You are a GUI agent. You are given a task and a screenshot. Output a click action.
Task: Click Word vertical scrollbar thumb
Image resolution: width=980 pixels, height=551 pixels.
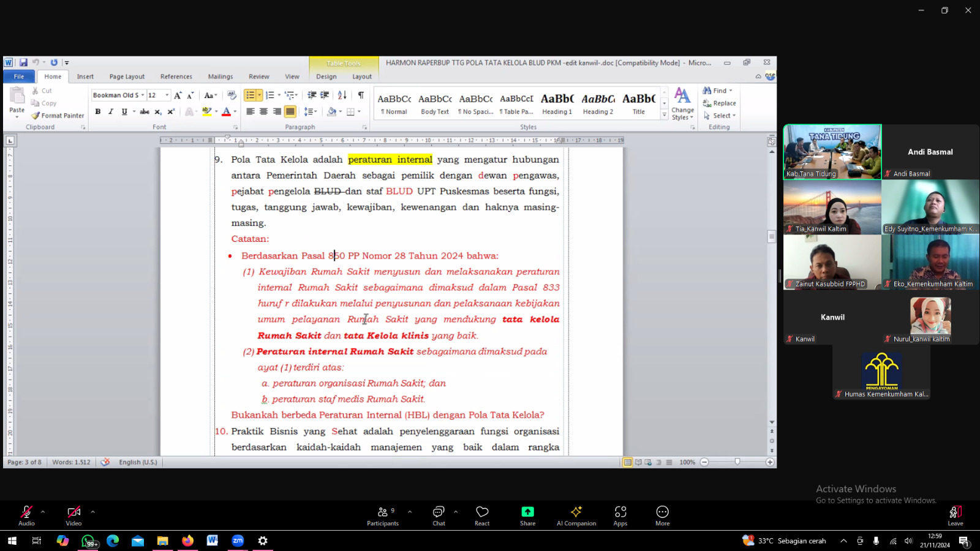pos(771,236)
